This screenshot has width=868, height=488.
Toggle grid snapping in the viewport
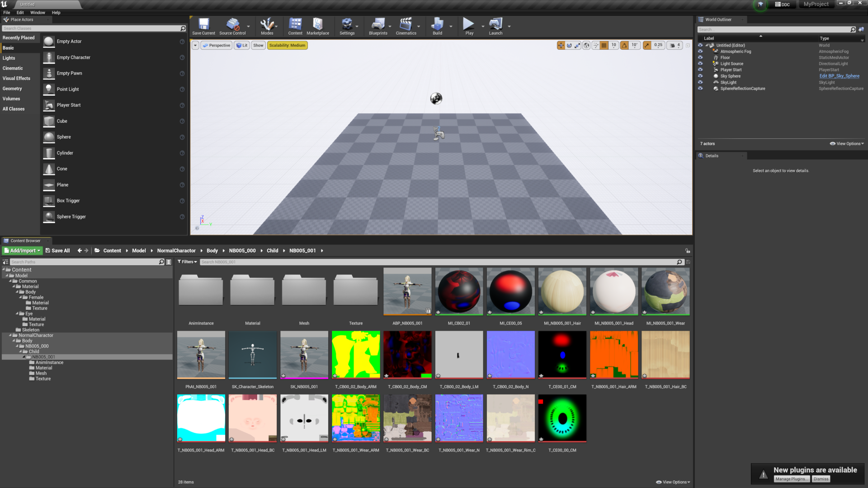click(604, 45)
